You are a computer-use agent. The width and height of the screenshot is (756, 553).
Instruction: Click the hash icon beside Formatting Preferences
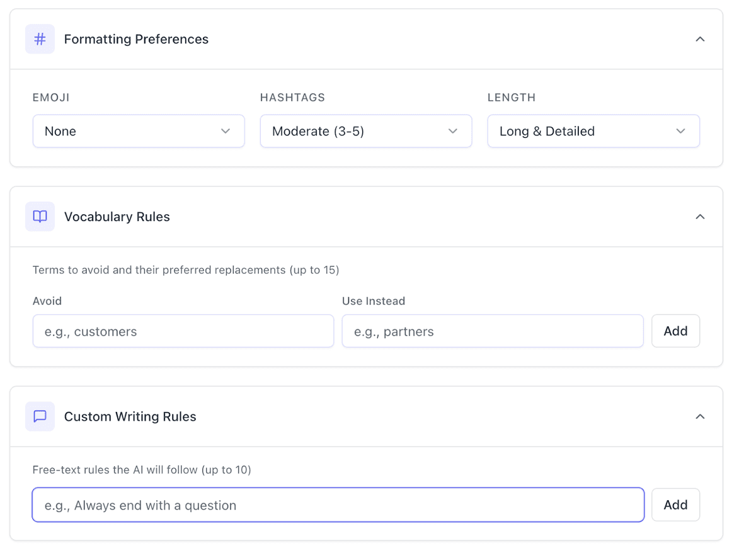40,39
